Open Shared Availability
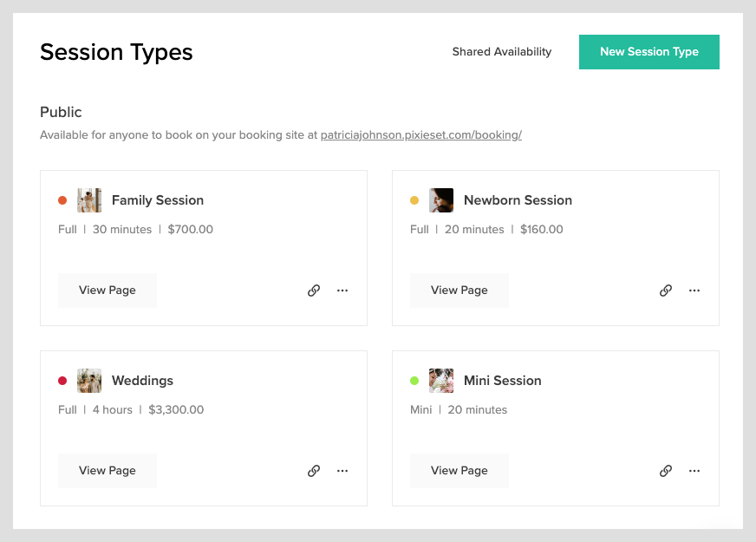 (x=502, y=51)
